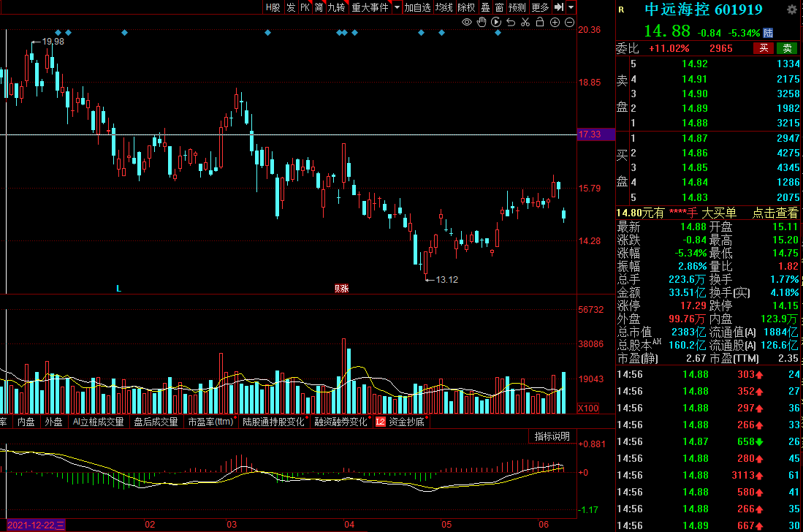Open the 指标说明 indicator description
This screenshot has height=532, width=803.
pyautogui.click(x=552, y=436)
